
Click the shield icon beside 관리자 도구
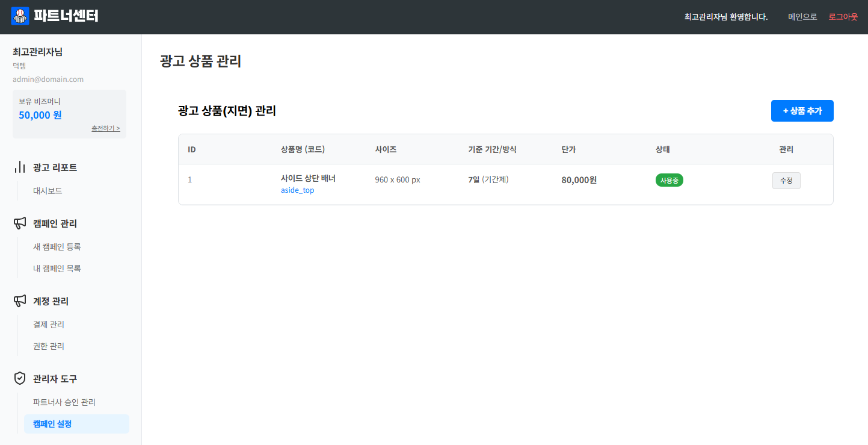tap(20, 379)
